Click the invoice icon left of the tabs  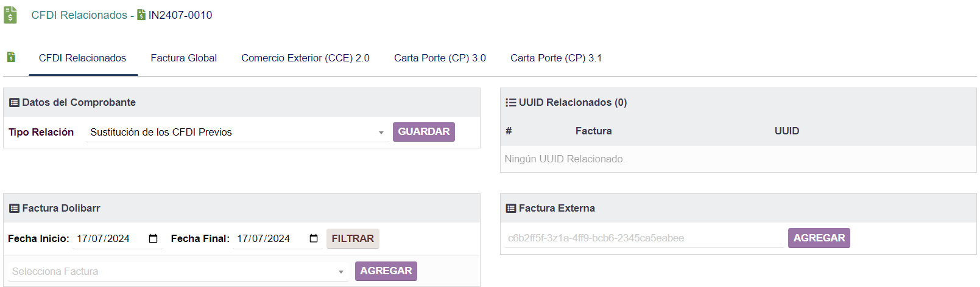click(x=11, y=57)
